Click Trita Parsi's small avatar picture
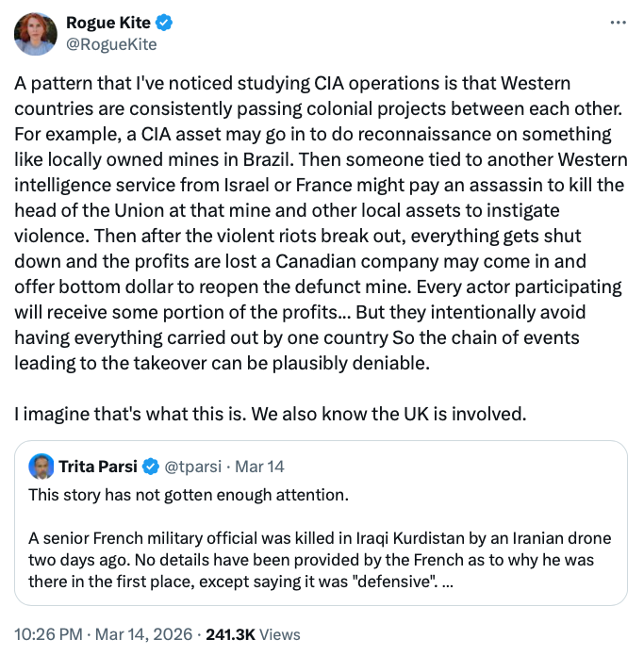The image size is (644, 656). (x=41, y=467)
